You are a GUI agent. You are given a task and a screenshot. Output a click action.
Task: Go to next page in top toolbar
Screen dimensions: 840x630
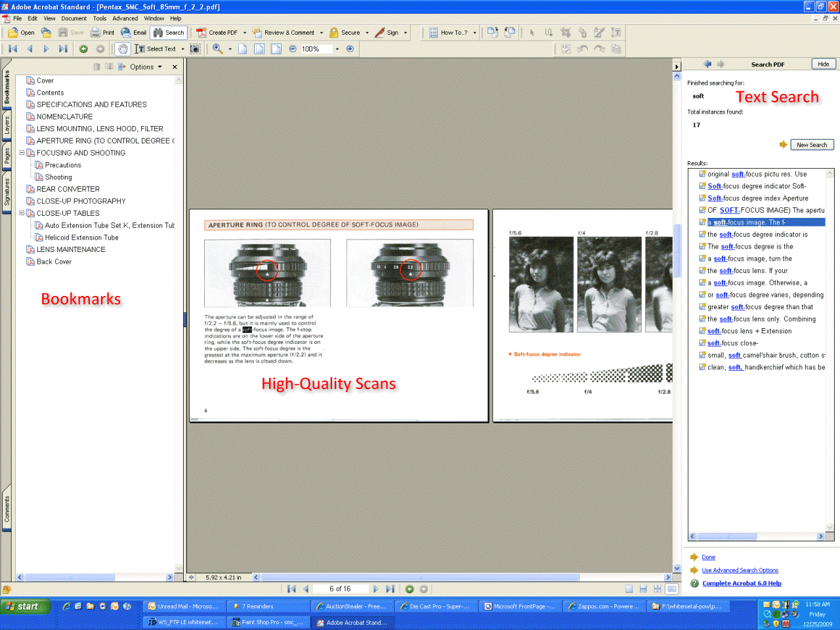click(46, 49)
